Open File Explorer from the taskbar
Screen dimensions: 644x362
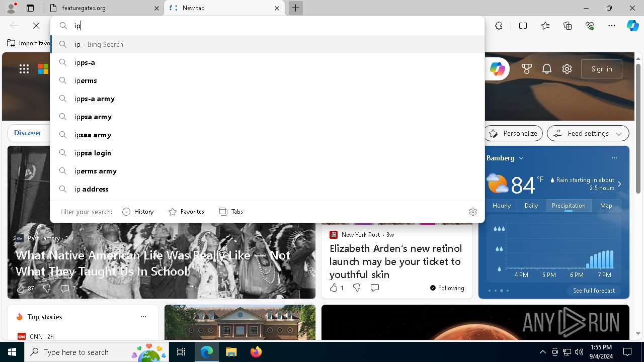pyautogui.click(x=231, y=352)
